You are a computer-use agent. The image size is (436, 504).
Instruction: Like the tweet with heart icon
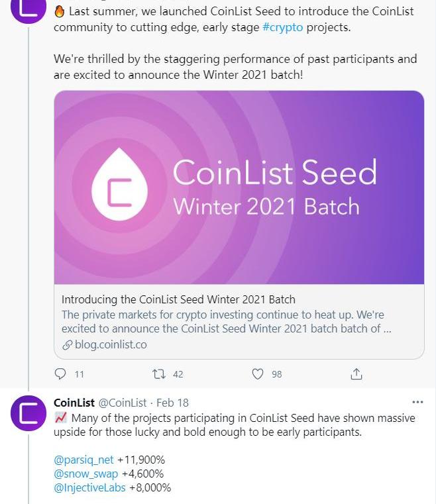point(258,374)
